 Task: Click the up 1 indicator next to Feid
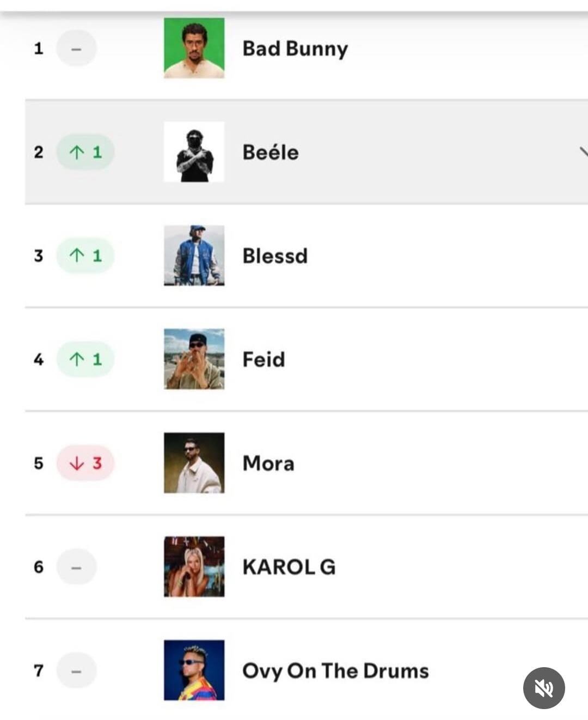(x=84, y=359)
